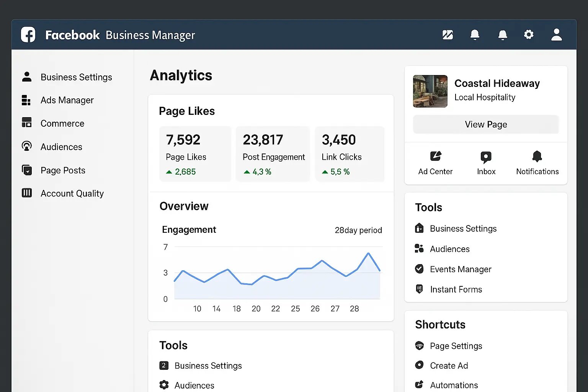The width and height of the screenshot is (588, 392).
Task: Click the Engagement chart heading
Action: pos(189,230)
